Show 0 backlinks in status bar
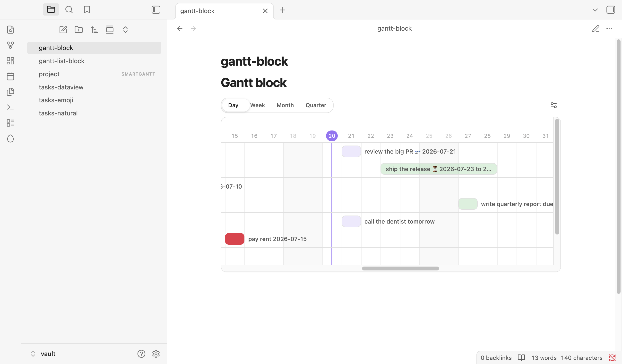Screen dimensions: 622x364 coord(496,358)
